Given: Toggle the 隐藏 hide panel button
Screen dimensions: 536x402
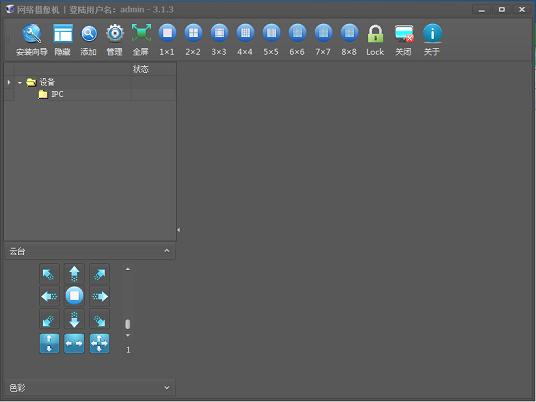Looking at the screenshot, I should 63,40.
